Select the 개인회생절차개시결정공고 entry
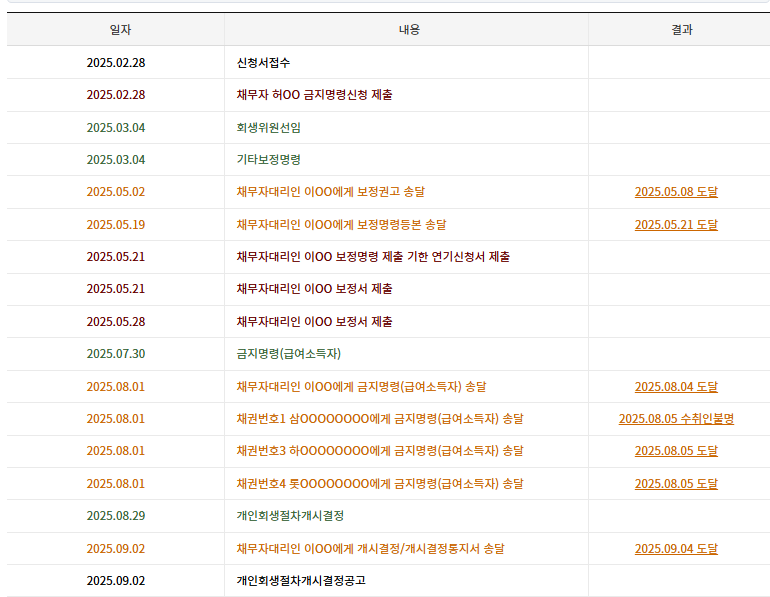Screen dimensions: 770x597 pos(301,581)
